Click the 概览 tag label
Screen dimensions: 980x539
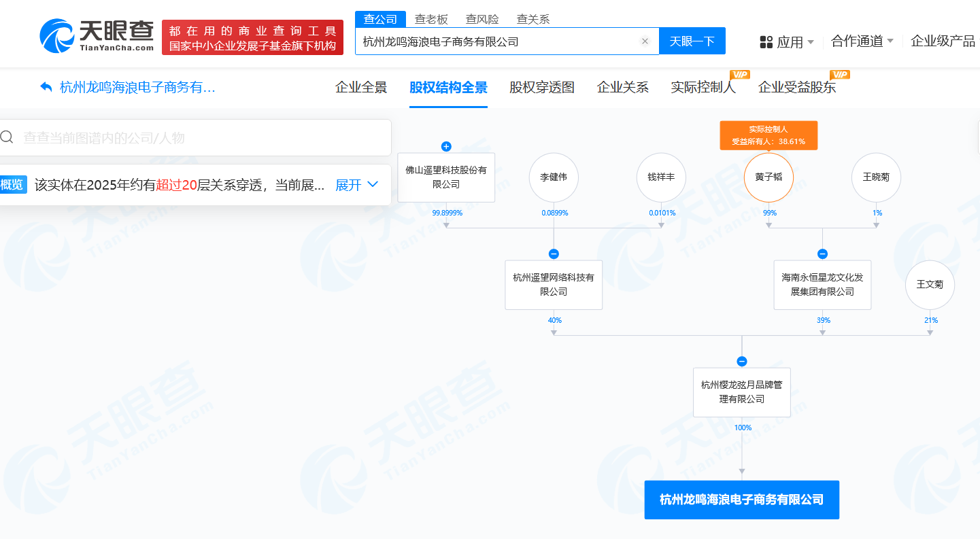(12, 185)
